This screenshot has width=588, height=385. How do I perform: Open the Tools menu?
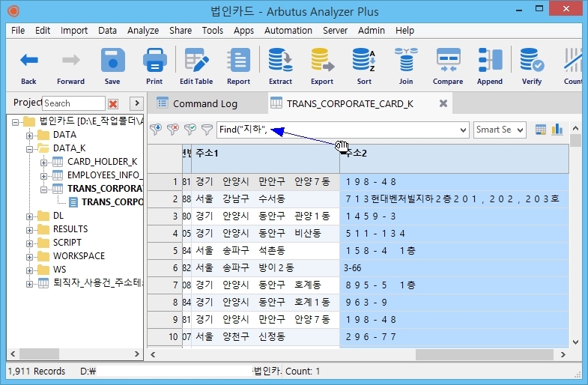pyautogui.click(x=213, y=31)
